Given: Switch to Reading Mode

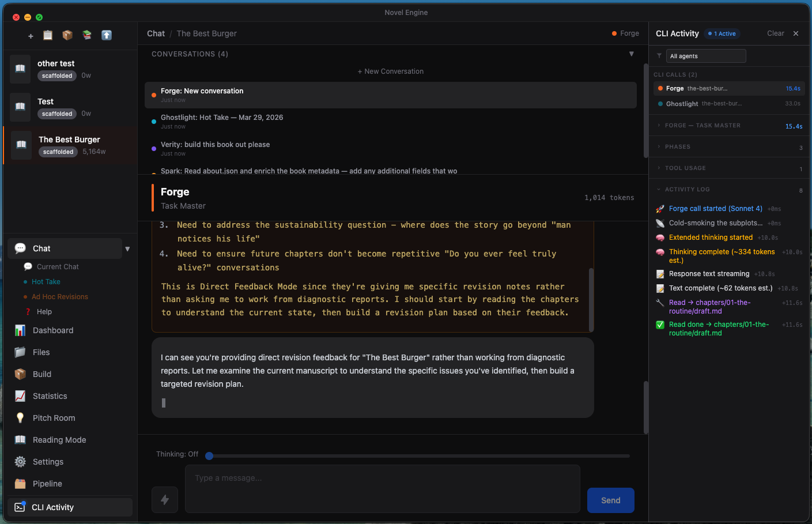Looking at the screenshot, I should click(59, 440).
